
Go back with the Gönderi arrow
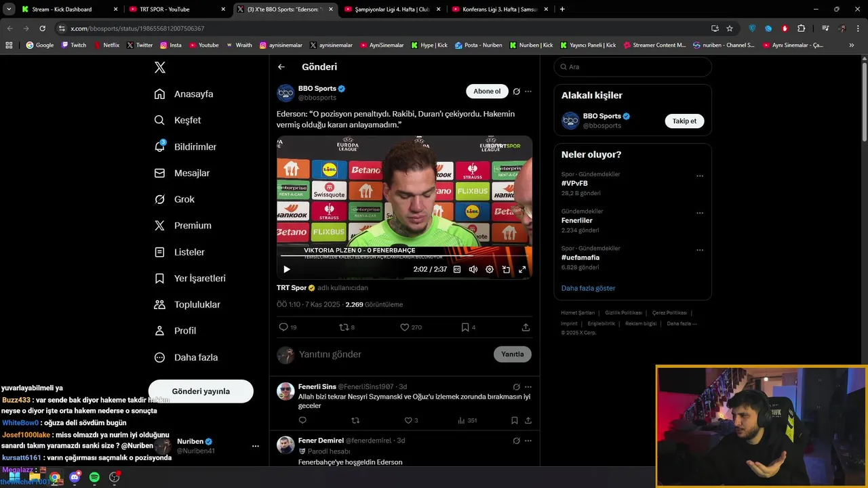[x=281, y=66]
